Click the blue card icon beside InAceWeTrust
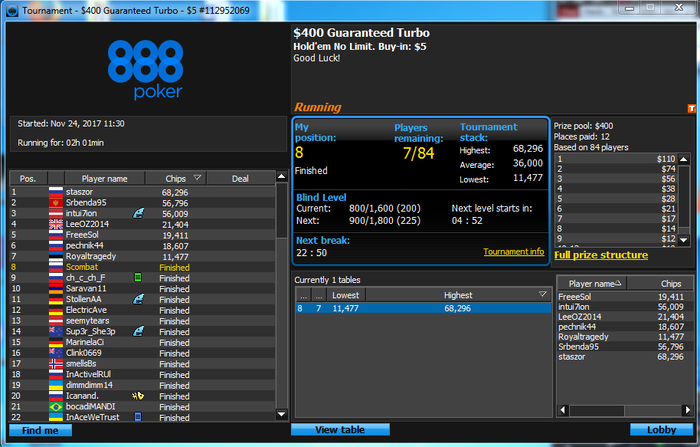The width and height of the screenshot is (700, 447). coord(138,417)
